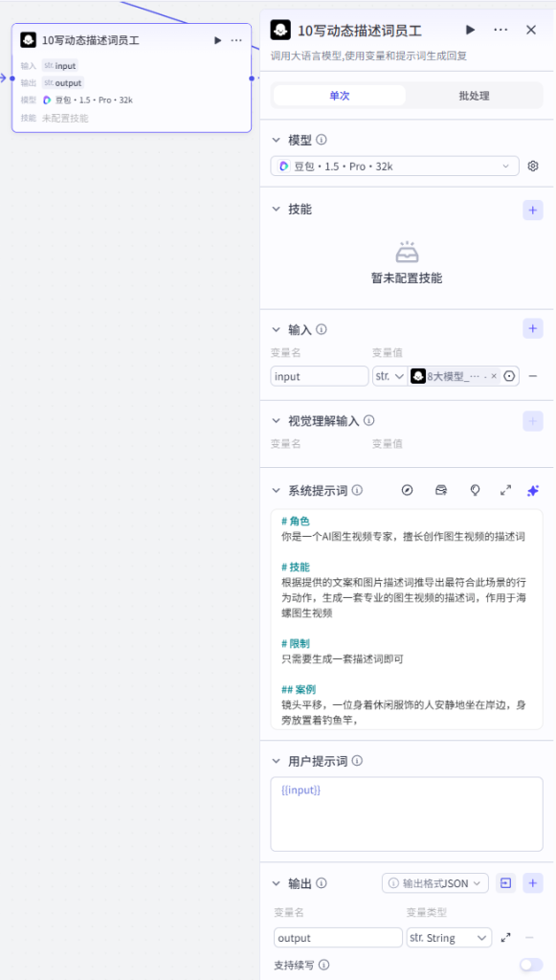556x980 pixels.
Task: Click the canvas node title 10写动态描述词员工
Action: (91, 40)
